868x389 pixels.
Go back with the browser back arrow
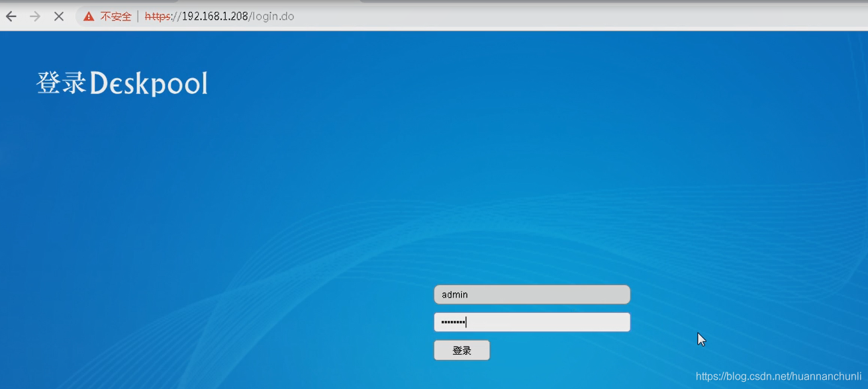tap(11, 17)
